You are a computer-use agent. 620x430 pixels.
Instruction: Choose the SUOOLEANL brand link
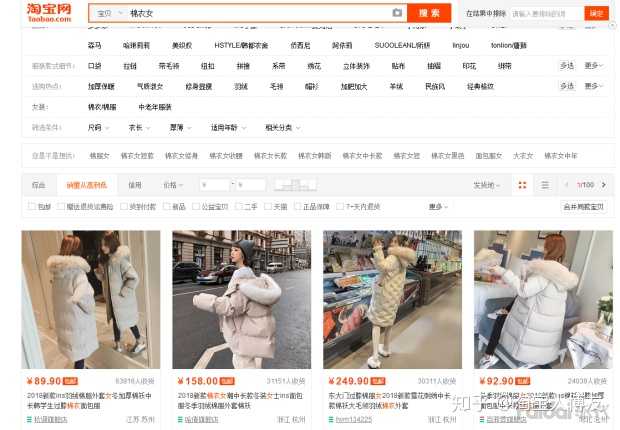(402, 45)
